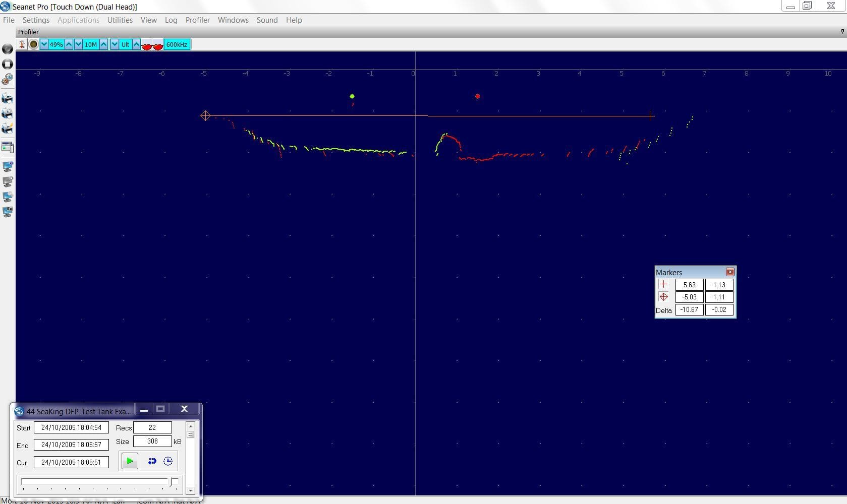Click the printer icon in the sidebar
This screenshot has width=847, height=504.
point(7,98)
